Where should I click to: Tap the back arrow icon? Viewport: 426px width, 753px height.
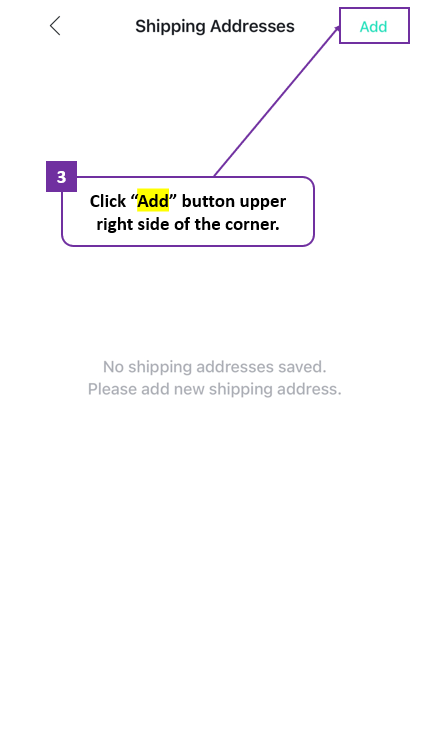pos(55,26)
